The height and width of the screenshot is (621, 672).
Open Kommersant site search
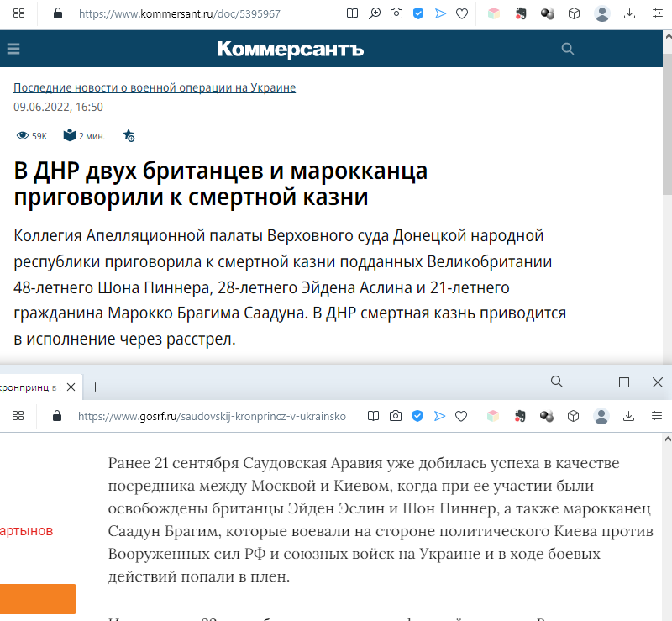coord(568,49)
